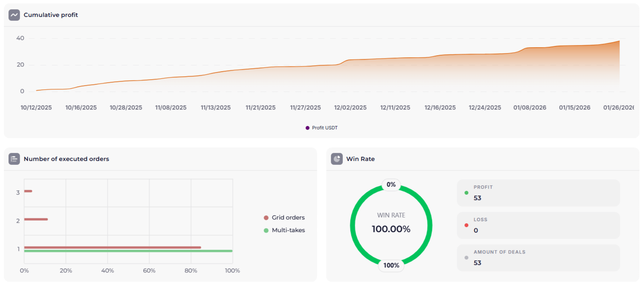Click the gray Amount of deals dot
644x286 pixels.
466,257
